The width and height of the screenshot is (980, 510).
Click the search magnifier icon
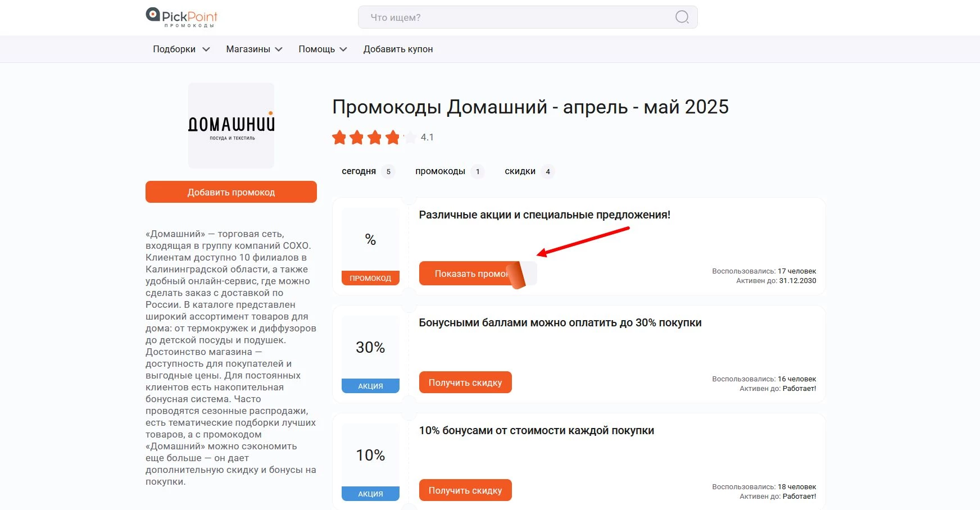pos(682,17)
